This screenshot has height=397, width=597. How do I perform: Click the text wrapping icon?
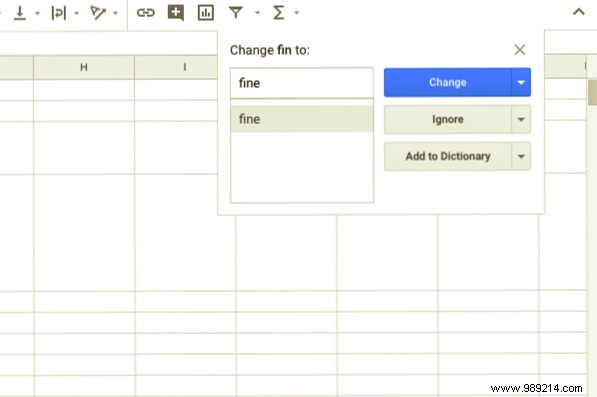[x=59, y=13]
